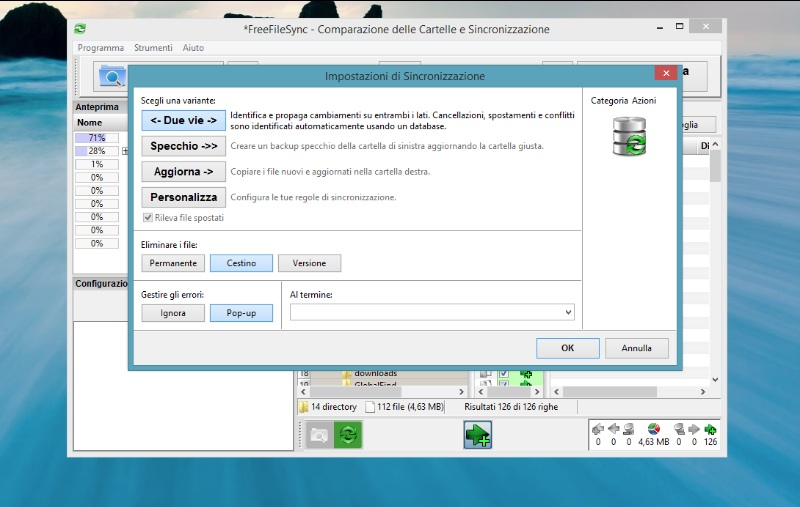Image resolution: width=800 pixels, height=507 pixels.
Task: Click the pie chart data size icon
Action: (x=653, y=429)
